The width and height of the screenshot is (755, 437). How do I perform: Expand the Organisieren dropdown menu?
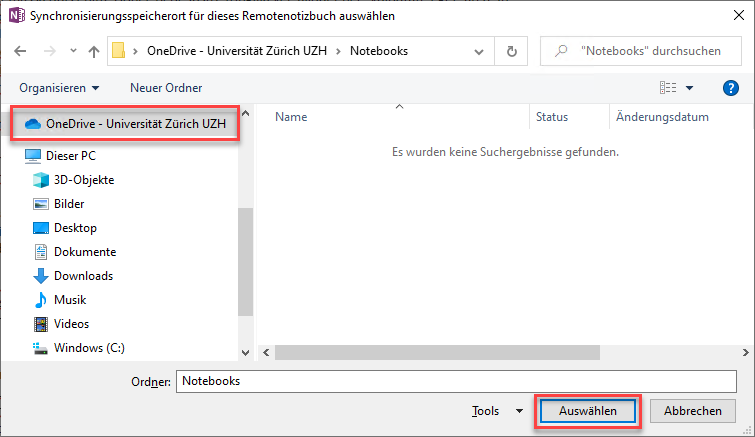pyautogui.click(x=59, y=88)
